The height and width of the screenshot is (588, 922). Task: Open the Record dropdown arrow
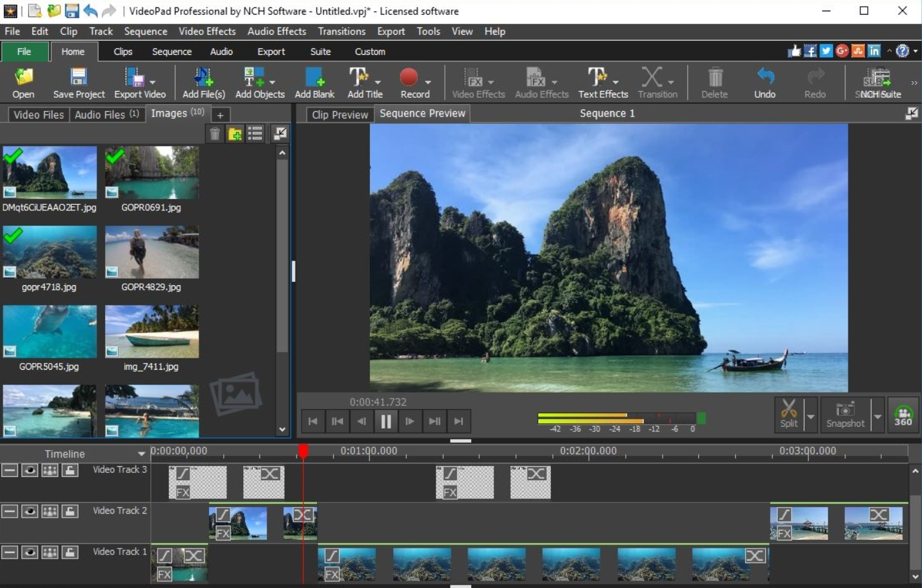[427, 82]
